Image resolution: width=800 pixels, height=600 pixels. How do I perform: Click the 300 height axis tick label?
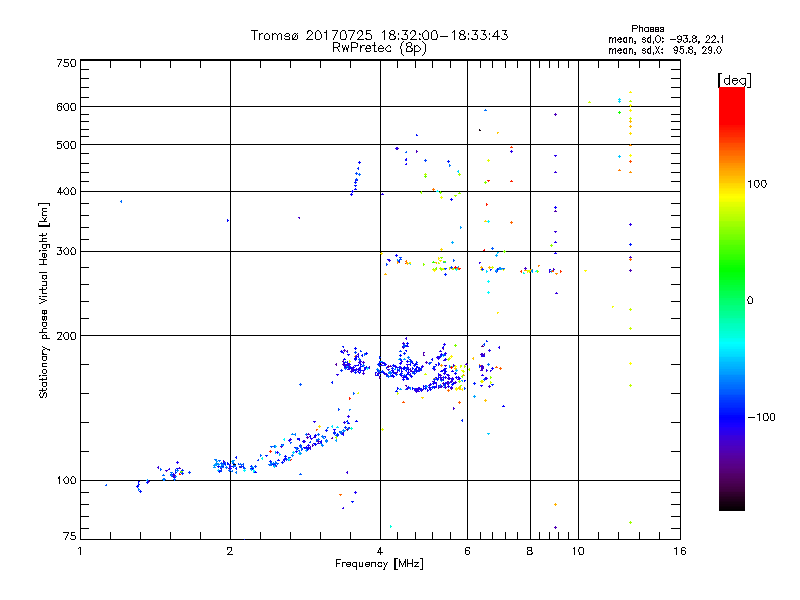(x=66, y=252)
